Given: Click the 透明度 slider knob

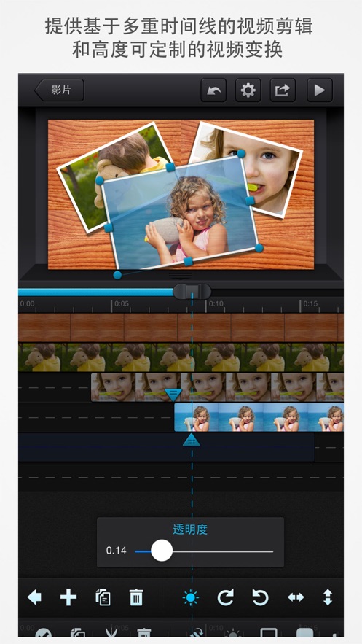Looking at the screenshot, I should point(162,551).
